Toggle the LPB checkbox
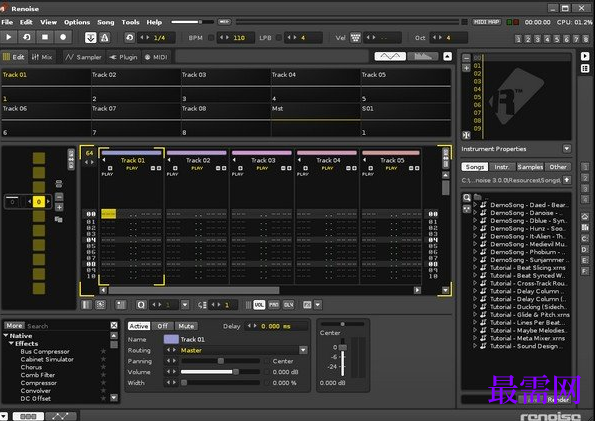 pos(279,38)
